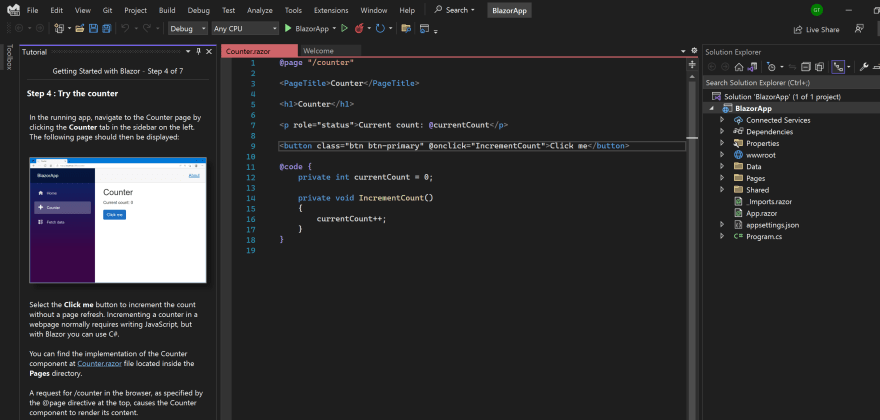Click the Navigate Backward toolbar icon
Image resolution: width=880 pixels, height=420 pixels.
(19, 28)
